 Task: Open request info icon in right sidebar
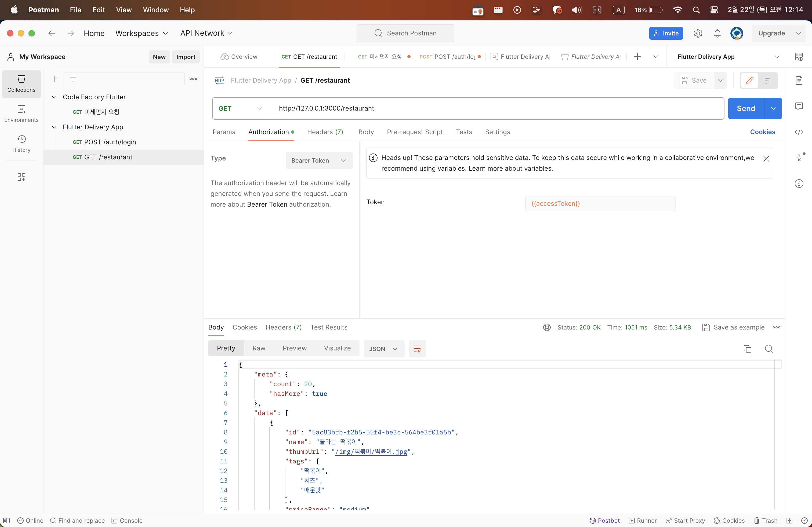point(799,183)
